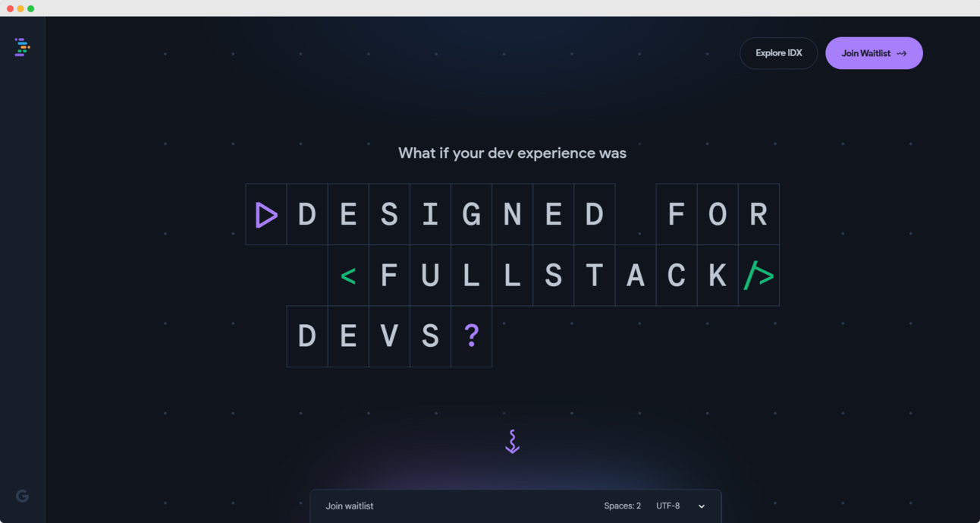Select the letter K tile in FULLSTACK
Screen dimensions: 980x523
(x=718, y=276)
